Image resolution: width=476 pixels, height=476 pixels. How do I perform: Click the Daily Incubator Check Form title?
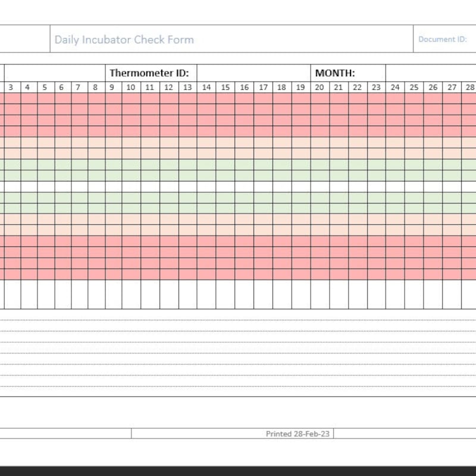click(123, 39)
